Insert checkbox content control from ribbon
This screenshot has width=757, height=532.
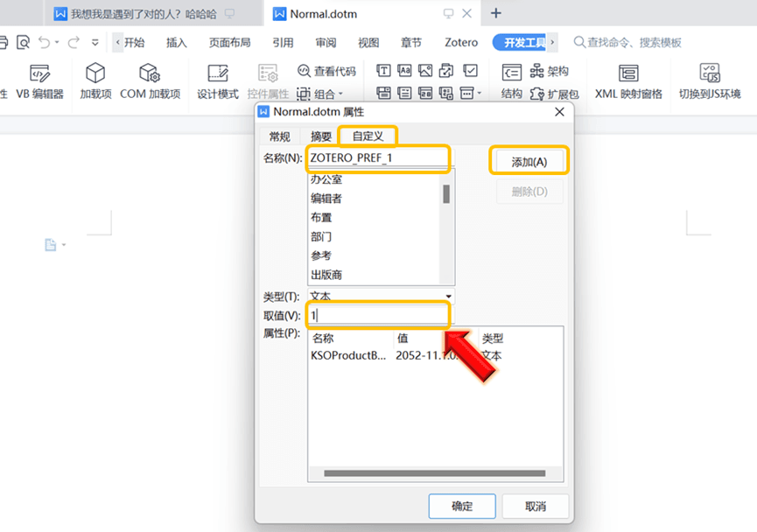click(x=471, y=71)
